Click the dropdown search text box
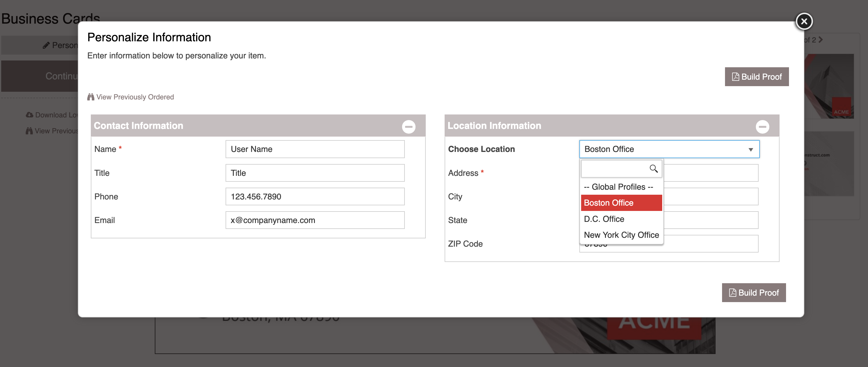This screenshot has height=367, width=868. [x=621, y=169]
